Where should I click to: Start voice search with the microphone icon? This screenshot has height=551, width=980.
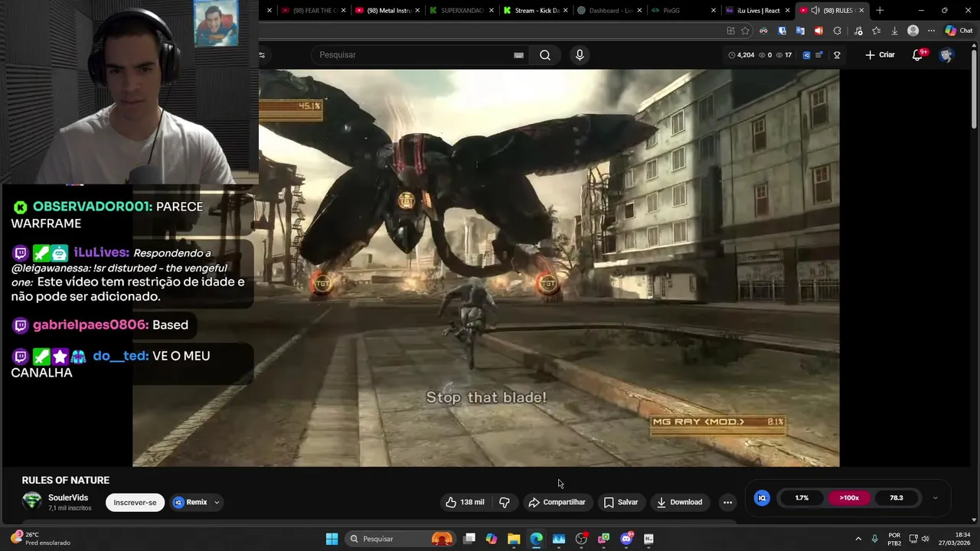point(580,55)
